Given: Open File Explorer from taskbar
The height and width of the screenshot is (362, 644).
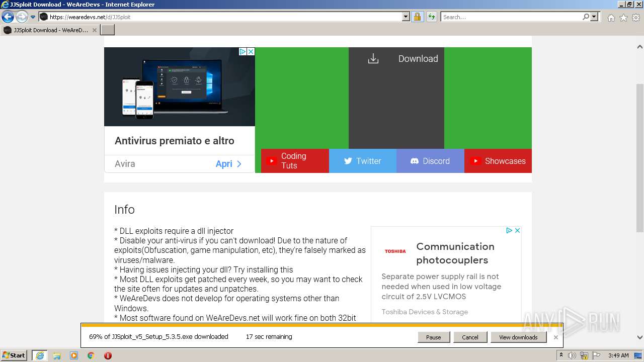Looking at the screenshot, I should [x=57, y=355].
